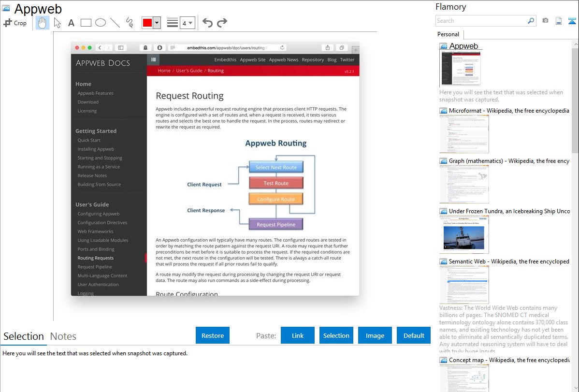
Task: Click the document page icon in Flamory
Action: 559,21
